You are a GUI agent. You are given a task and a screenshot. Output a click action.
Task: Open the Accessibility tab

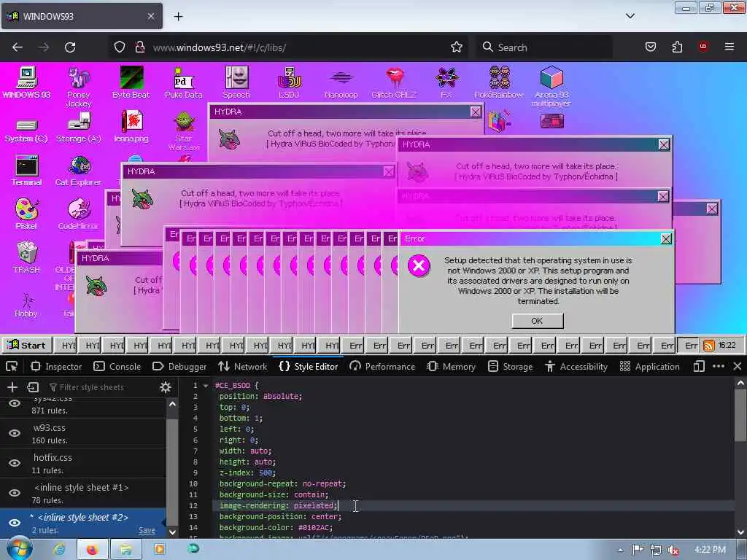(576, 366)
